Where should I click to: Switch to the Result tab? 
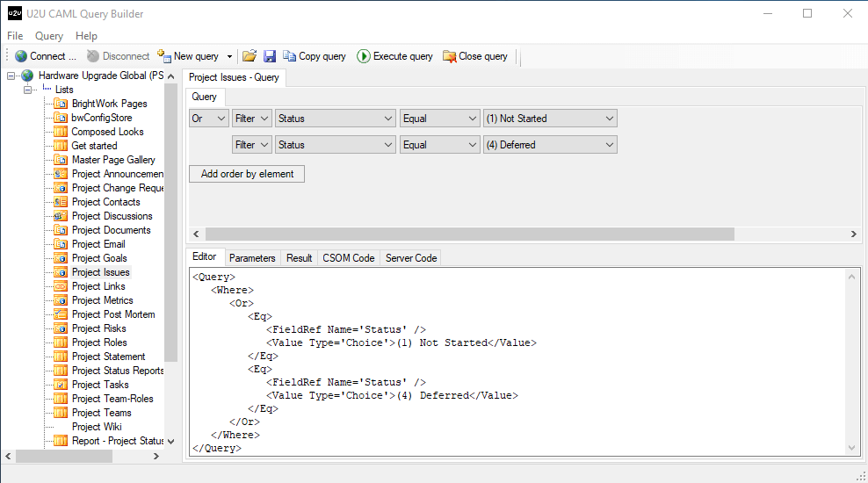[x=299, y=258]
